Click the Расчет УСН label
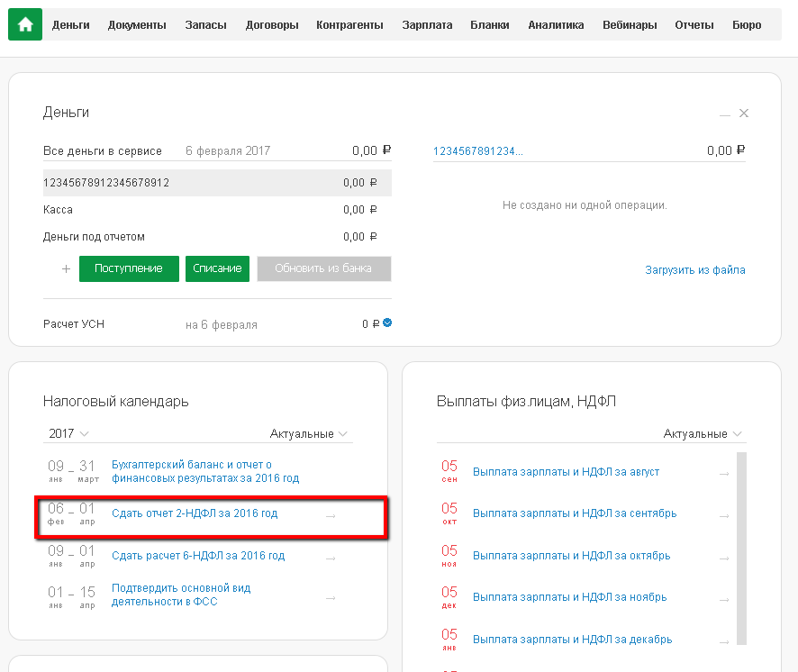 pyautogui.click(x=74, y=324)
